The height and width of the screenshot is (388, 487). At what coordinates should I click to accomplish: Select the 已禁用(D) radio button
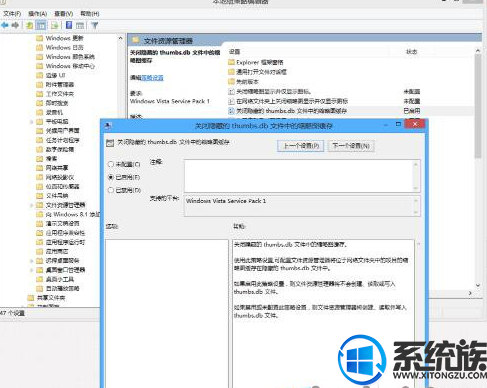(x=111, y=190)
